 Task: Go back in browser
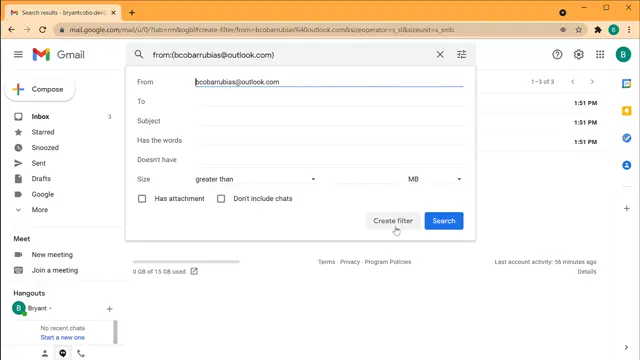[x=11, y=30]
